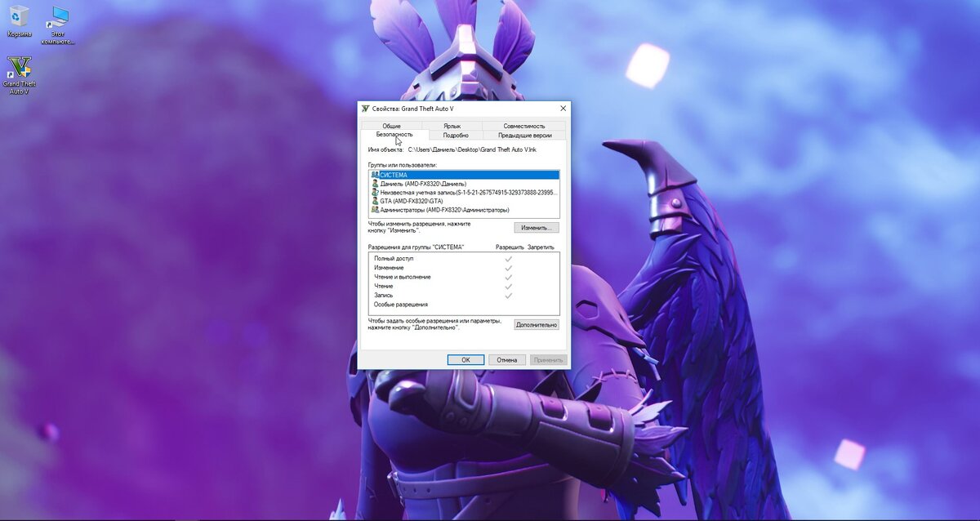The image size is (980, 521).
Task: Click the Чтение permission label
Action: point(383,287)
